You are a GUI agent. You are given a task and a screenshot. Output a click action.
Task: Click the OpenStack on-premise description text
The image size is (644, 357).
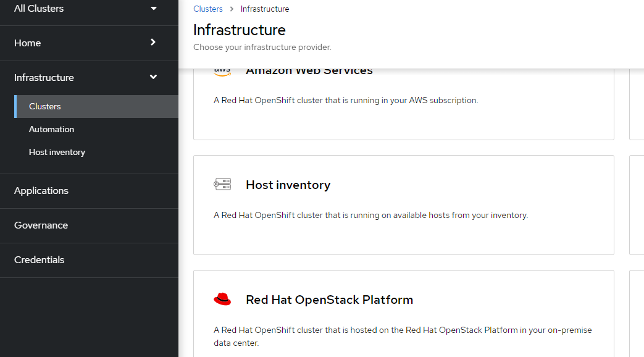pos(403,337)
